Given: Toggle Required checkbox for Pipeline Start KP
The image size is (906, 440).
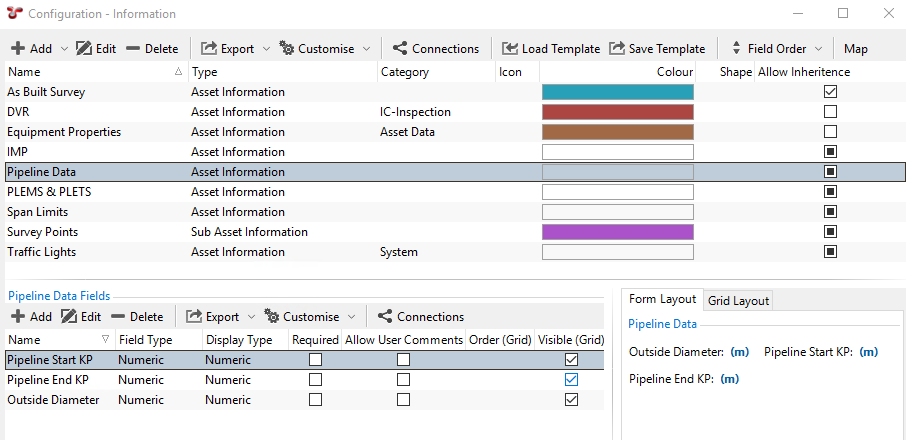Looking at the screenshot, I should click(x=315, y=360).
